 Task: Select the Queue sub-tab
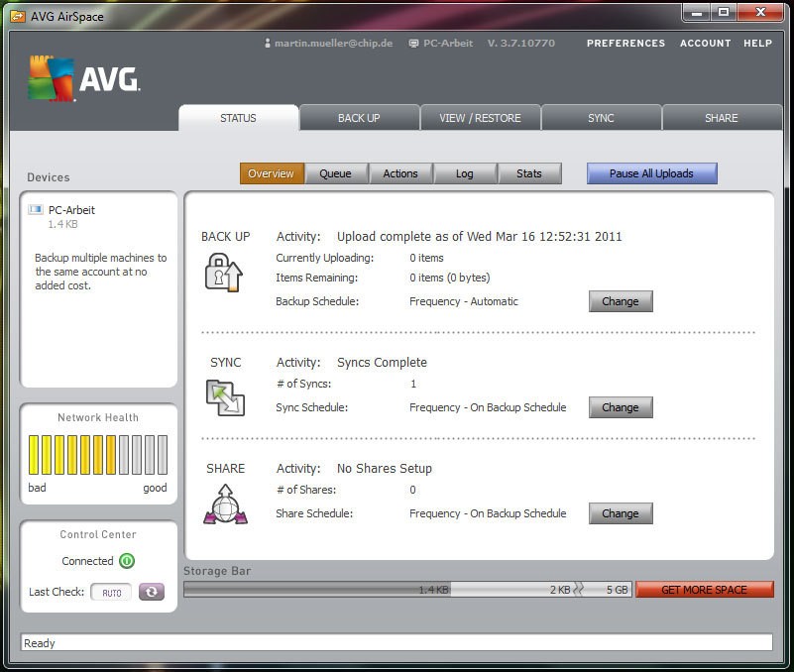[335, 173]
